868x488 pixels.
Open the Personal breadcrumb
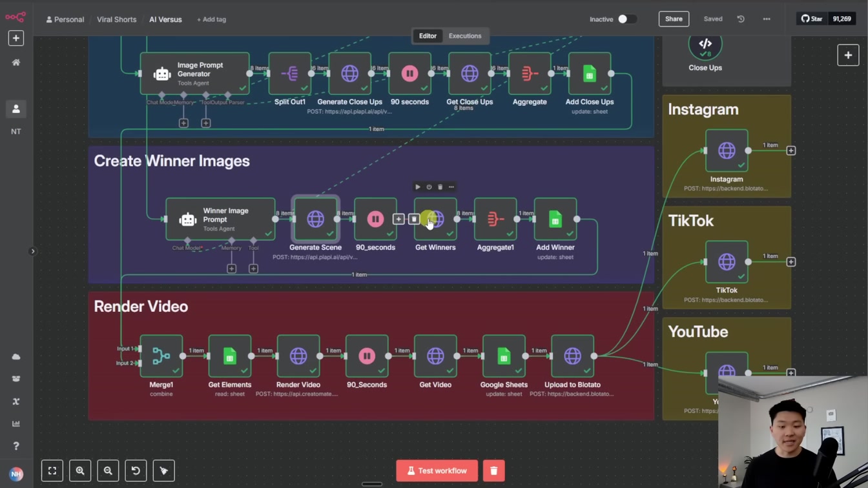pos(65,19)
